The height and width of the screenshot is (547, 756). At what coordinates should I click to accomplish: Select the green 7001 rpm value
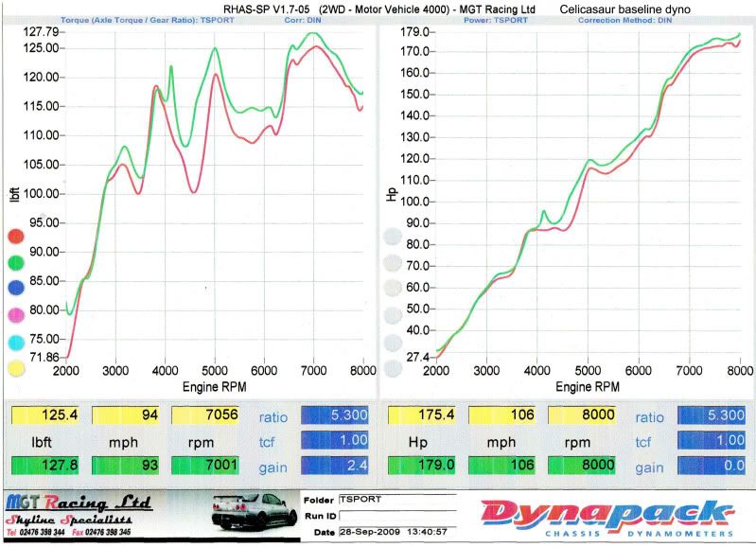(x=205, y=465)
